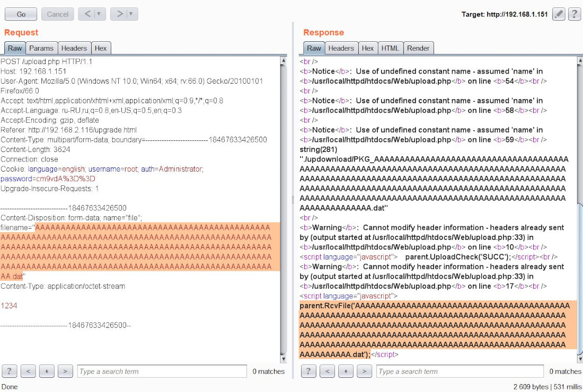Screen dimensions: 583x392
Task: Click the Cancel button
Action: click(x=58, y=14)
